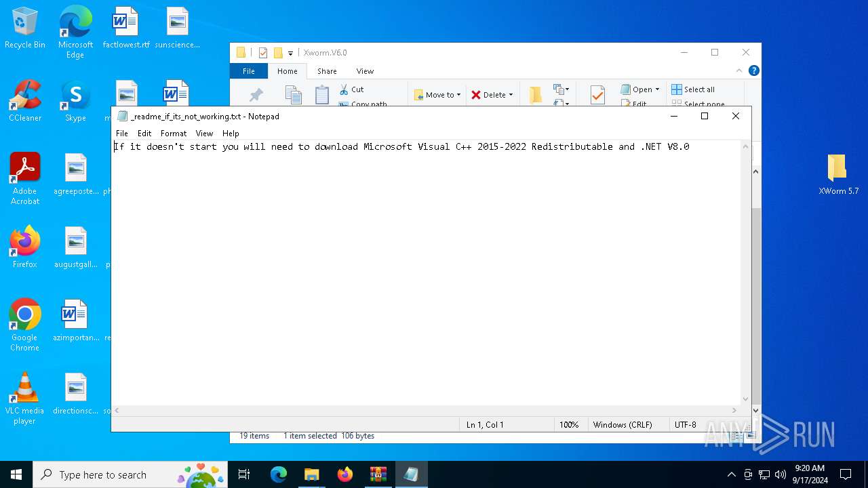The width and height of the screenshot is (868, 488).
Task: Open the notification center icon
Action: coord(846,474)
